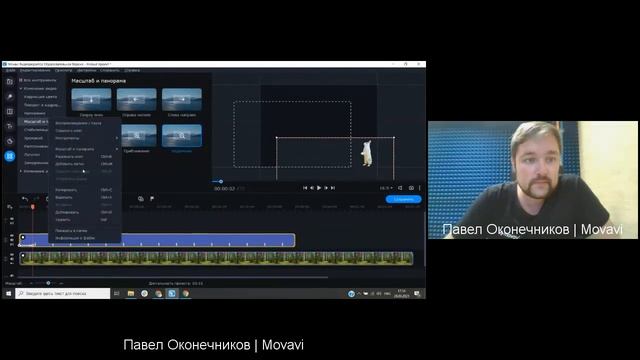640x360 pixels.
Task: Click the Undo arrow above timeline
Action: point(25,199)
